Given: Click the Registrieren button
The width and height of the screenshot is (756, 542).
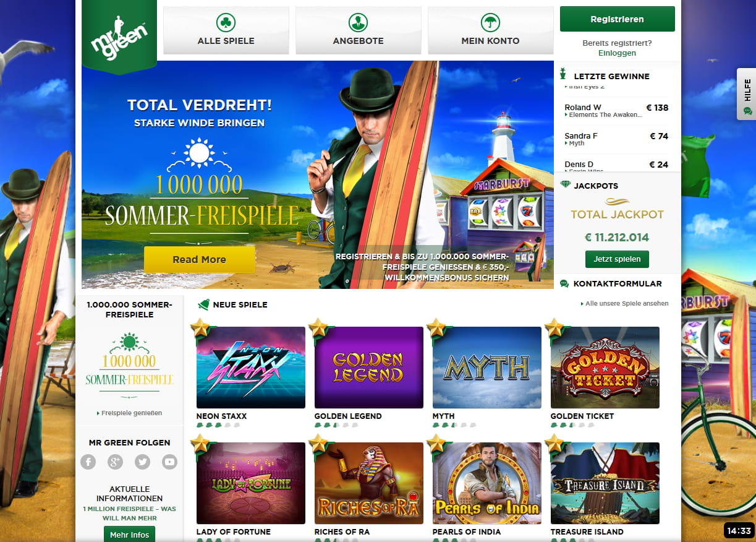Looking at the screenshot, I should click(617, 19).
